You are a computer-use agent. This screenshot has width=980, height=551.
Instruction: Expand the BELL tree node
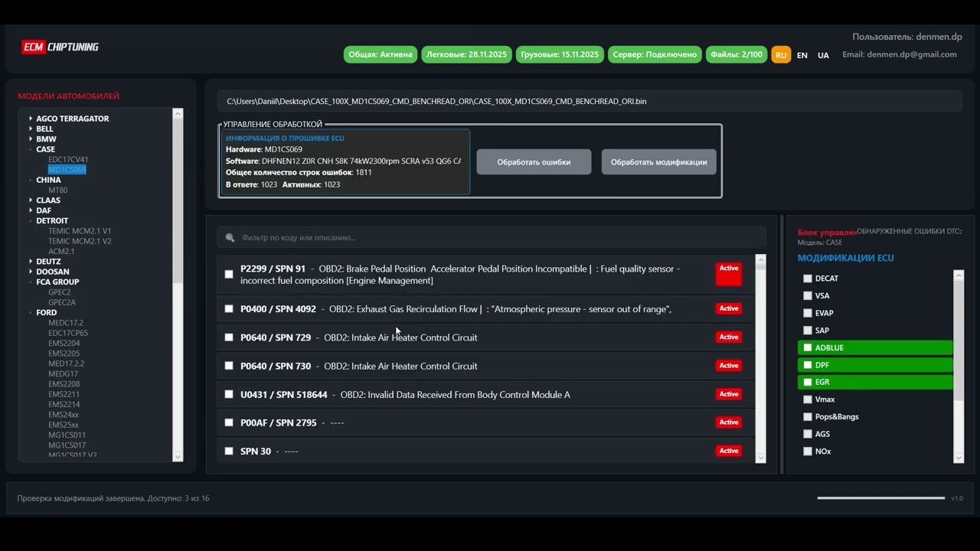(x=31, y=129)
